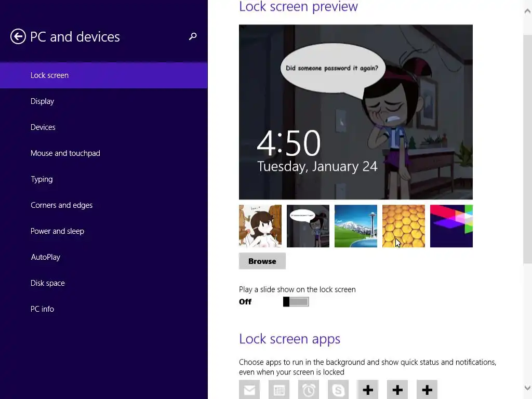Add an app using the first plus icon
This screenshot has height=399, width=532.
click(368, 390)
